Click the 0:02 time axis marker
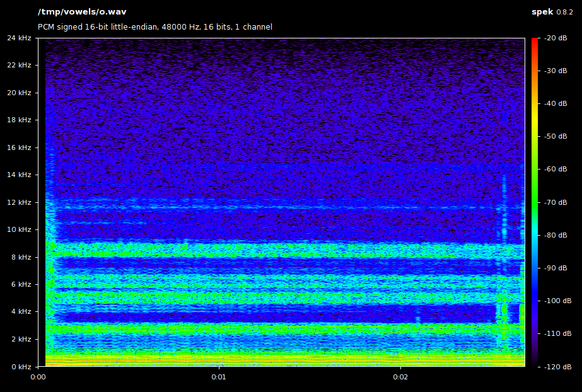 point(400,378)
